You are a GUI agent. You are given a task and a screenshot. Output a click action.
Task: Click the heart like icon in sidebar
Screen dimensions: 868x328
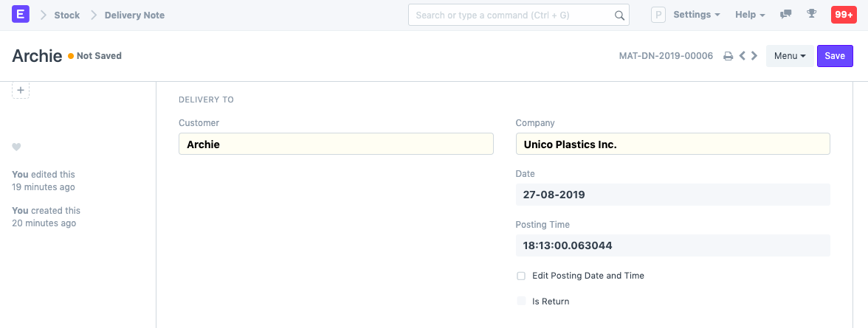click(x=16, y=147)
